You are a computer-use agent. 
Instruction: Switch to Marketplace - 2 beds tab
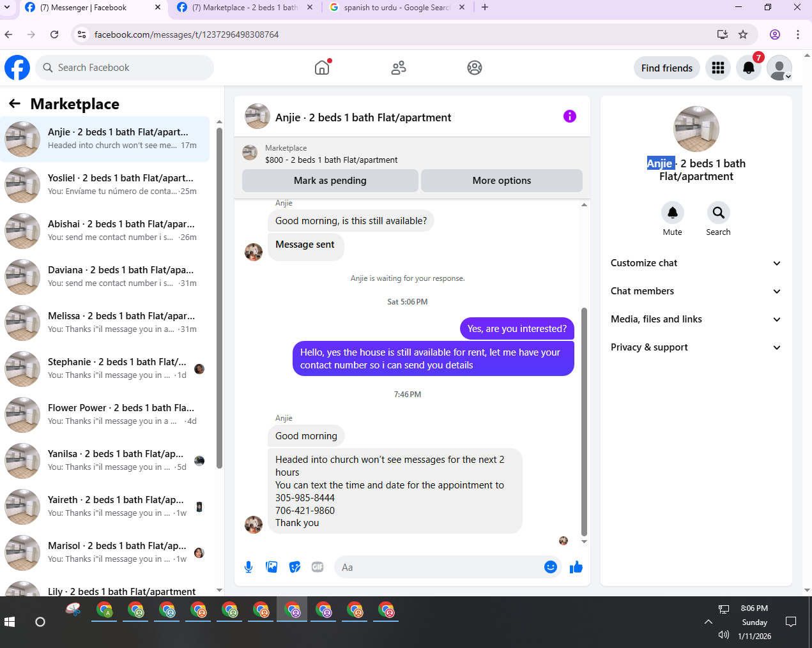[245, 8]
